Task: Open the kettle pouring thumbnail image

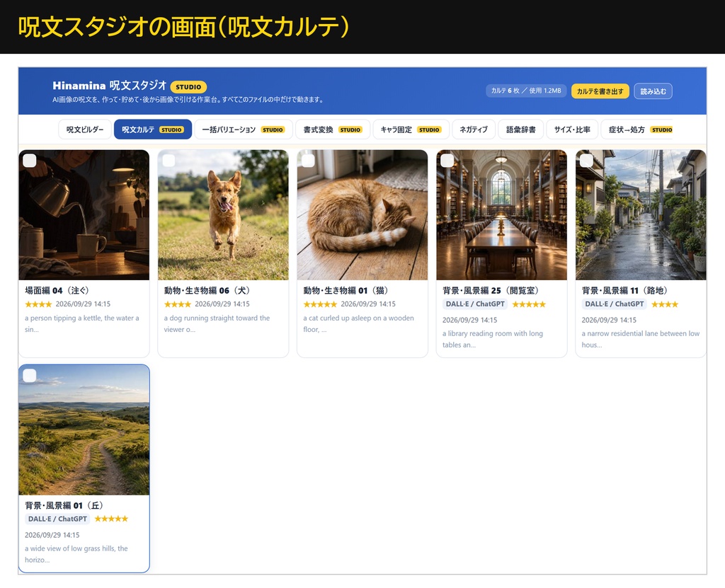Action: point(84,215)
